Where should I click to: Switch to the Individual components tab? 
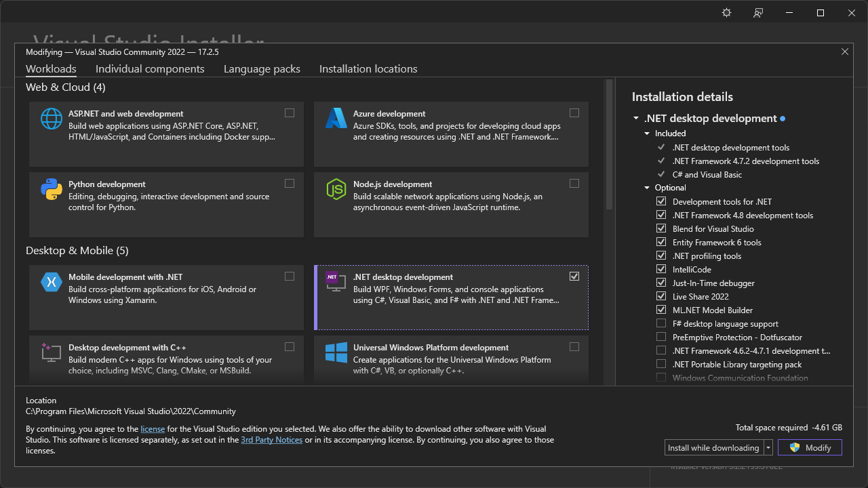point(150,69)
